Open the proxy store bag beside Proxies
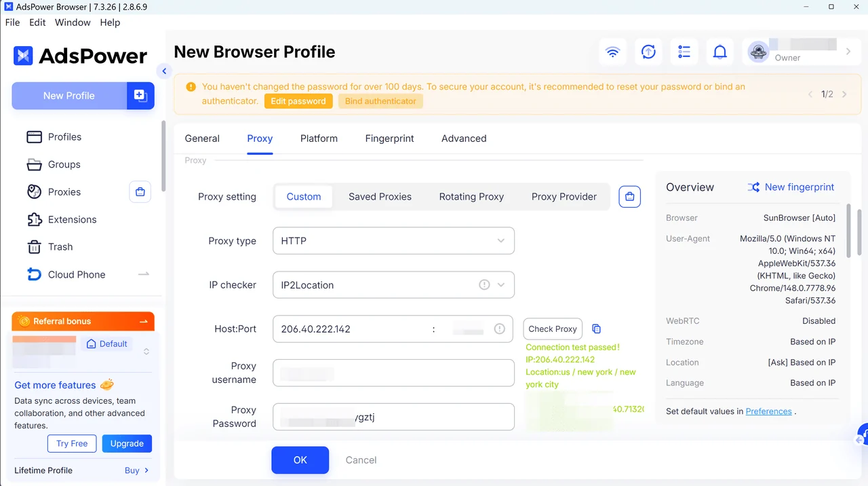Image resolution: width=868 pixels, height=486 pixels. [140, 192]
